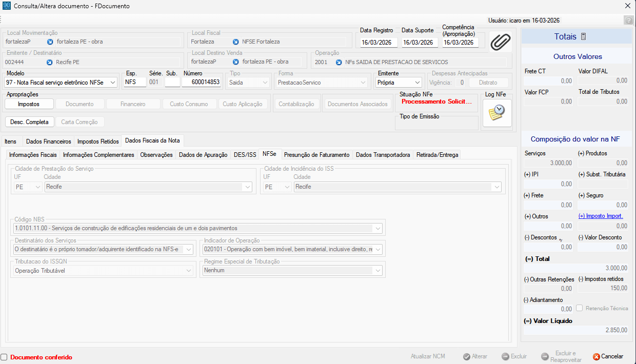Click the Valor Líquido 2.850,00 field

pyautogui.click(x=577, y=331)
